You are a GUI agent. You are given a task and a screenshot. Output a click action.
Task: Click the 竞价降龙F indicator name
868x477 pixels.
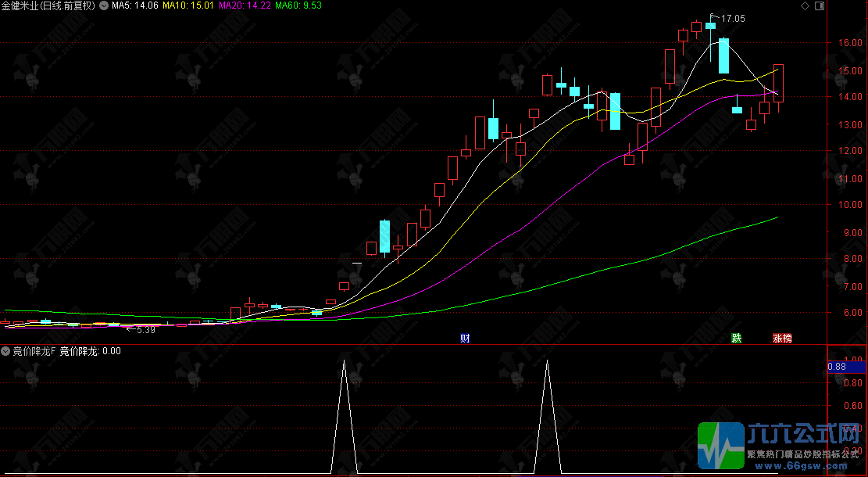[34, 350]
